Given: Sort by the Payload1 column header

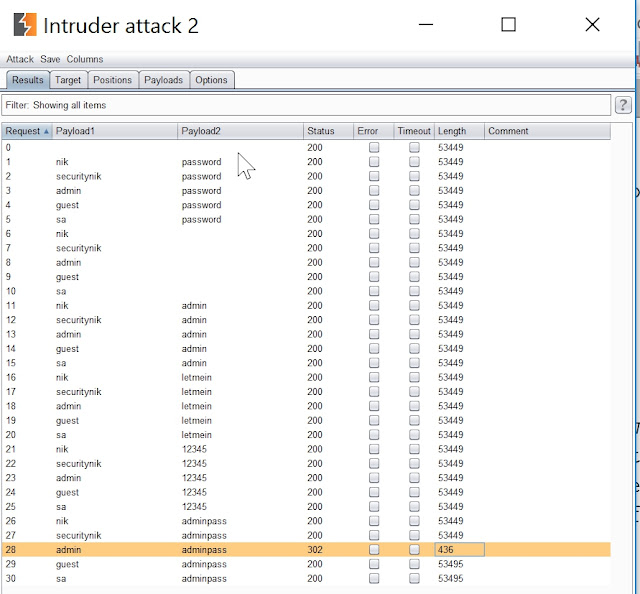Looking at the screenshot, I should 115,131.
